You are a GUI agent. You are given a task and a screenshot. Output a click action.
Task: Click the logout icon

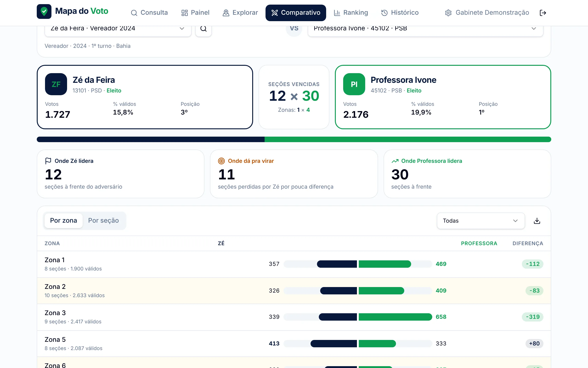(x=543, y=13)
